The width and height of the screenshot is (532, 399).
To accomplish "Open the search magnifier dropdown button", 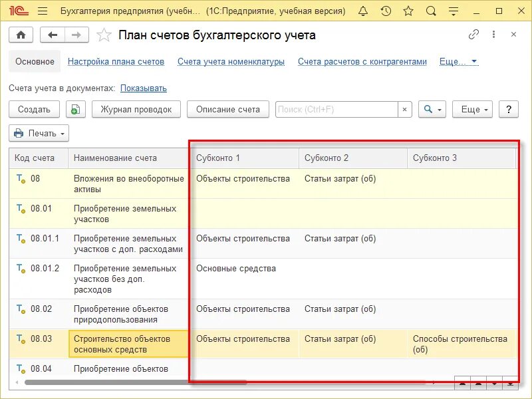I will 432,109.
